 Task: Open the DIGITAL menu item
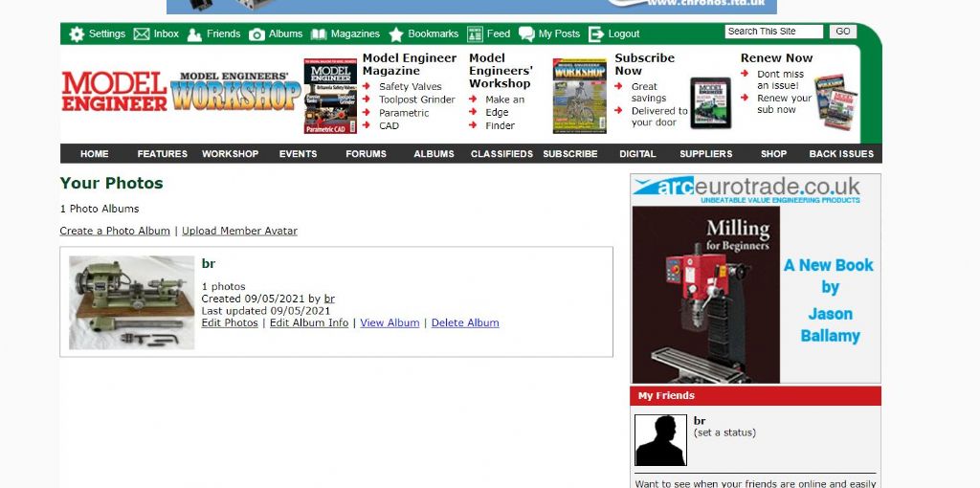(x=637, y=154)
